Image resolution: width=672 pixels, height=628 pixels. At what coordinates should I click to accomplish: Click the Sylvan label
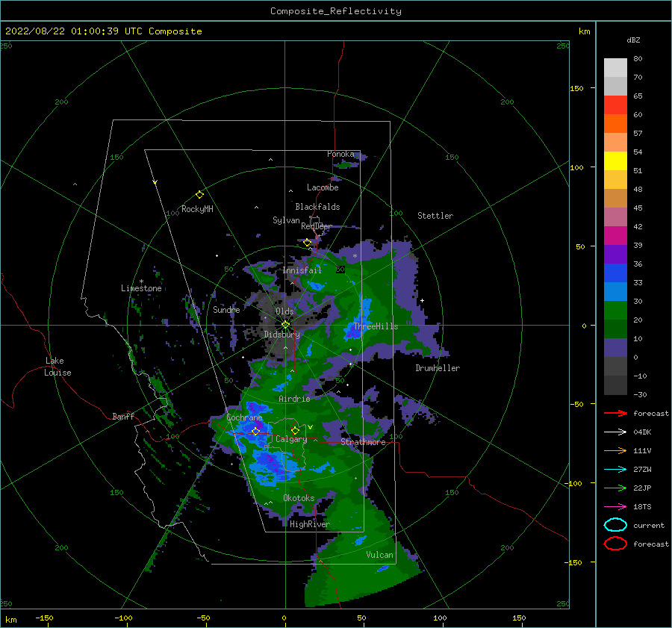286,220
